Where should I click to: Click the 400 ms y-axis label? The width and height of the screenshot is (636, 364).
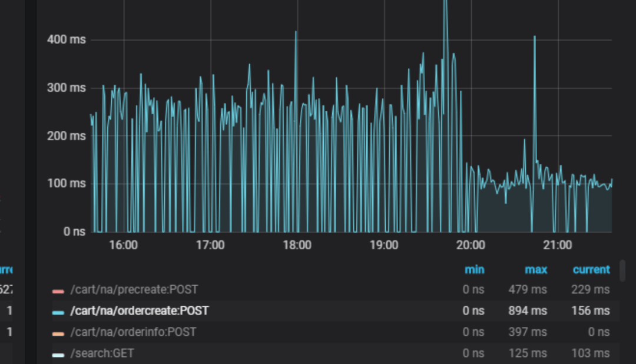coord(67,40)
